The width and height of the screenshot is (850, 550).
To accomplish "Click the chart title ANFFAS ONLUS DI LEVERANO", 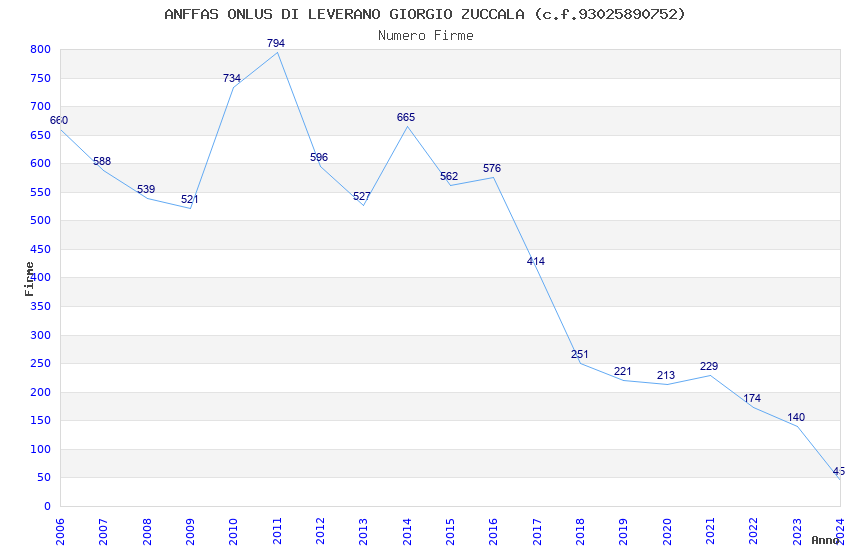I will [425, 14].
